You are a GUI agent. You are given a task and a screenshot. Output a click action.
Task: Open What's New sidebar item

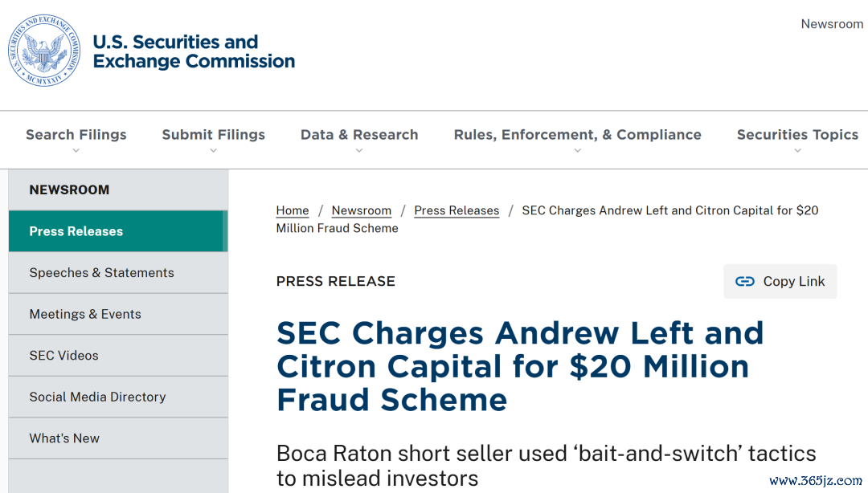pyautogui.click(x=118, y=438)
